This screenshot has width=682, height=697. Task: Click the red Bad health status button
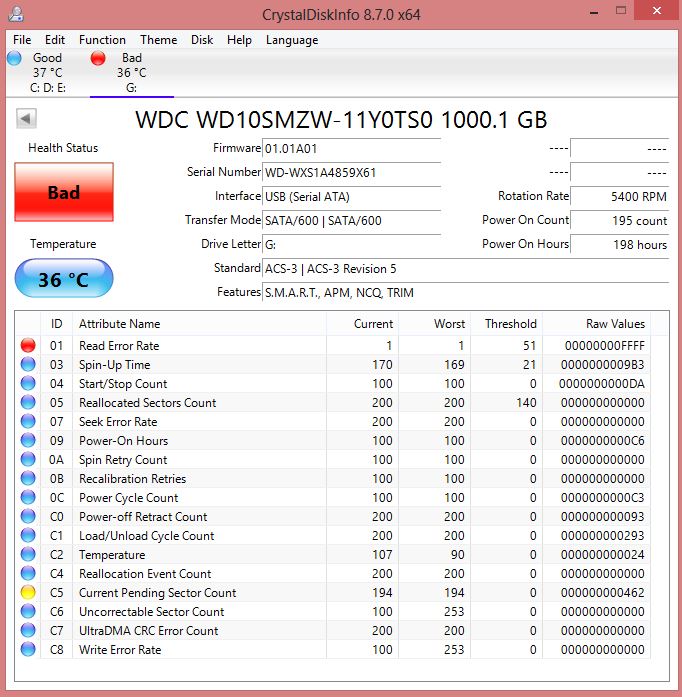pyautogui.click(x=64, y=192)
